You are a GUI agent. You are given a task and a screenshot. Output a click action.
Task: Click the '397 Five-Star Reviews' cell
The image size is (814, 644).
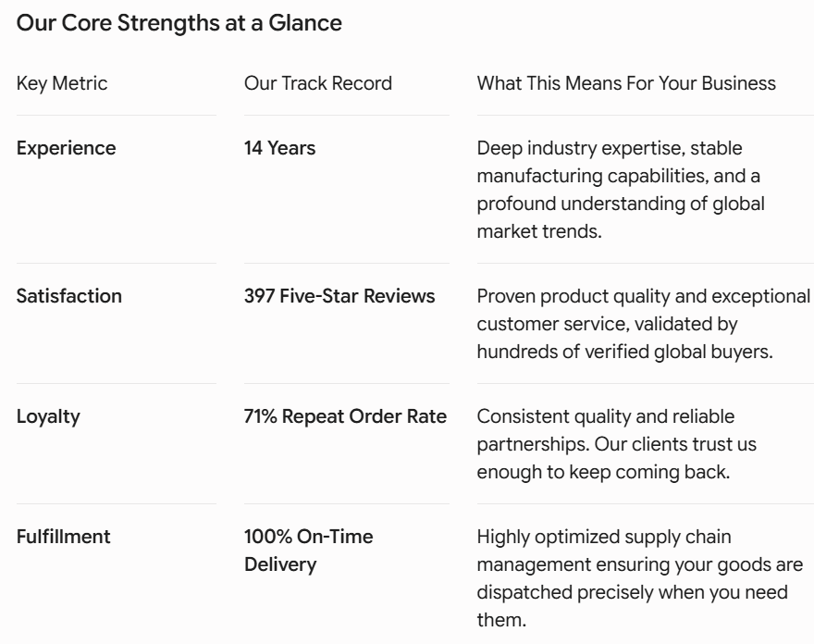(339, 296)
